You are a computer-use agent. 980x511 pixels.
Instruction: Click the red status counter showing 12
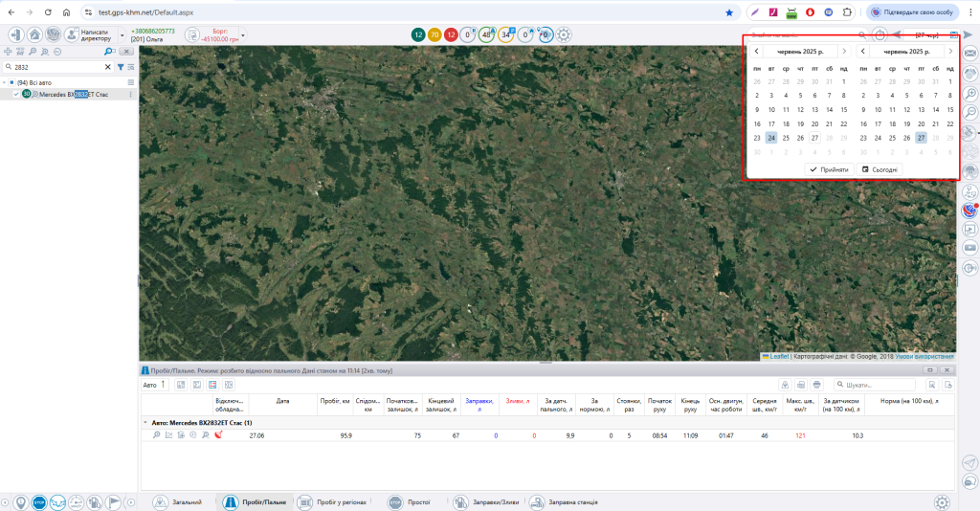click(x=451, y=35)
